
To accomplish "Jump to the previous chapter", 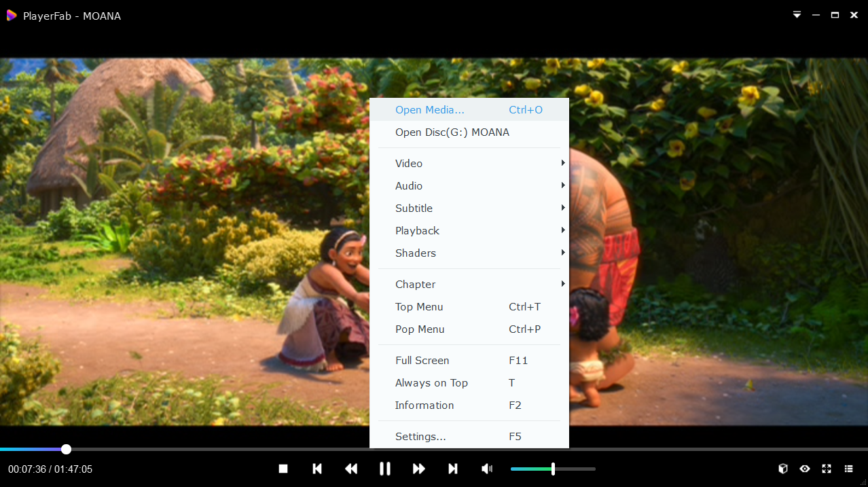I will click(x=317, y=469).
